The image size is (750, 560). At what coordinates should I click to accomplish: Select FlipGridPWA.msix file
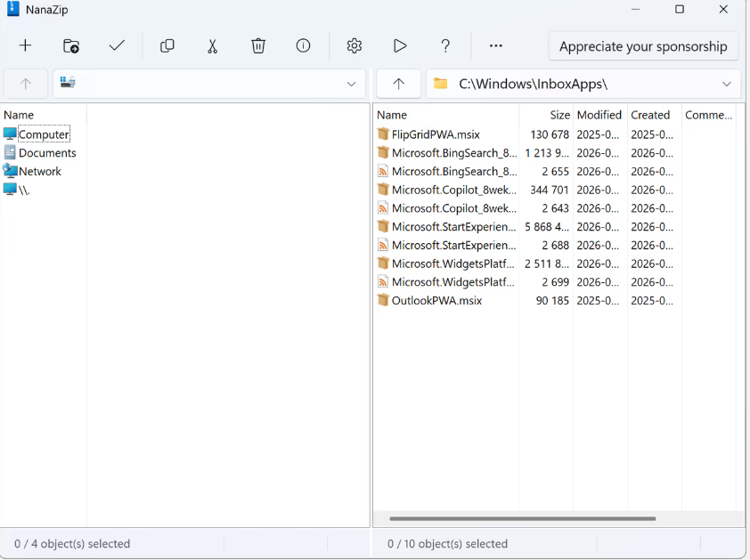(436, 134)
